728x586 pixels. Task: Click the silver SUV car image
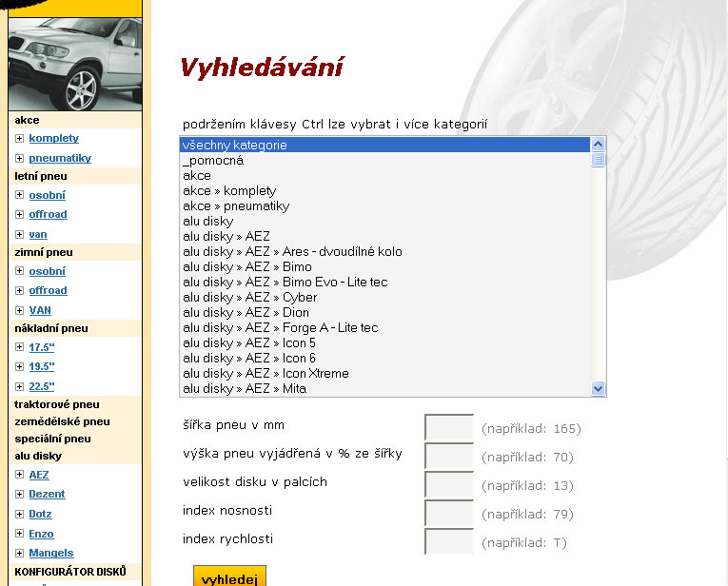pos(75,64)
